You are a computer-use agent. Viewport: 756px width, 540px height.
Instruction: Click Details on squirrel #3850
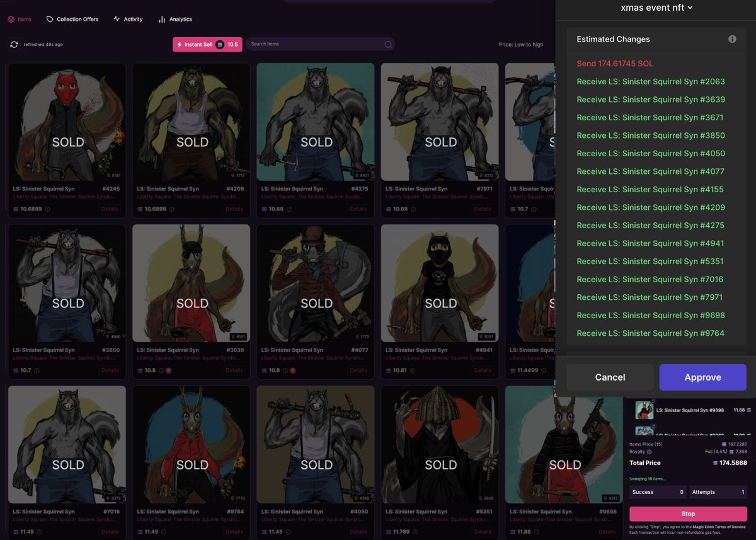click(110, 371)
